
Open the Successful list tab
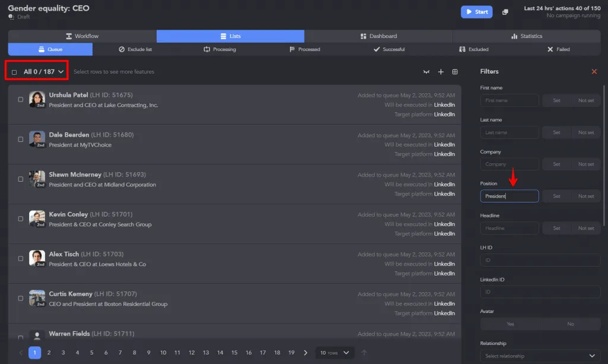click(x=389, y=49)
